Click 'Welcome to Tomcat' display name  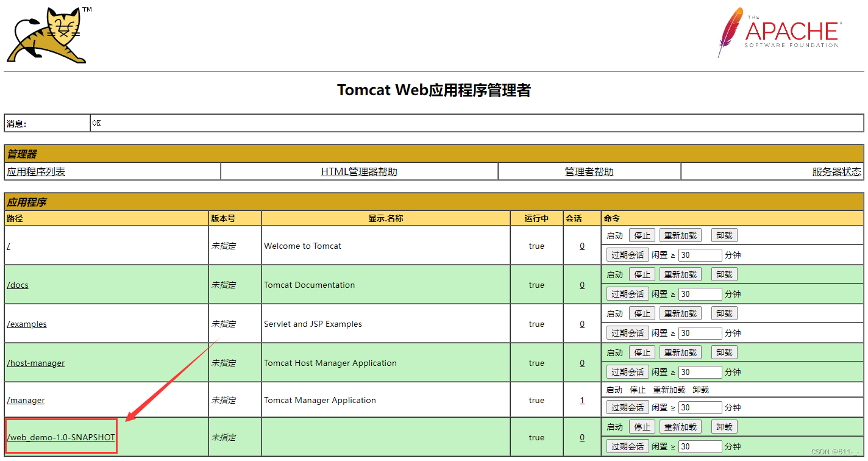pos(302,246)
